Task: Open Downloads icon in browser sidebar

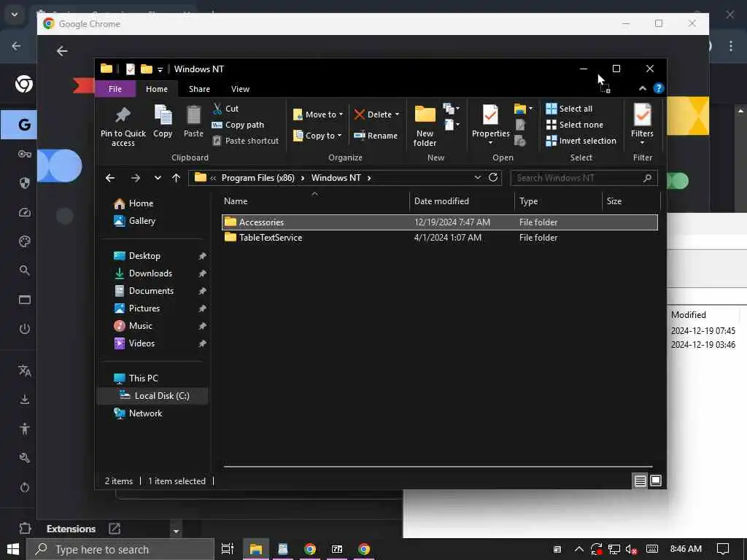Action: 24,400
